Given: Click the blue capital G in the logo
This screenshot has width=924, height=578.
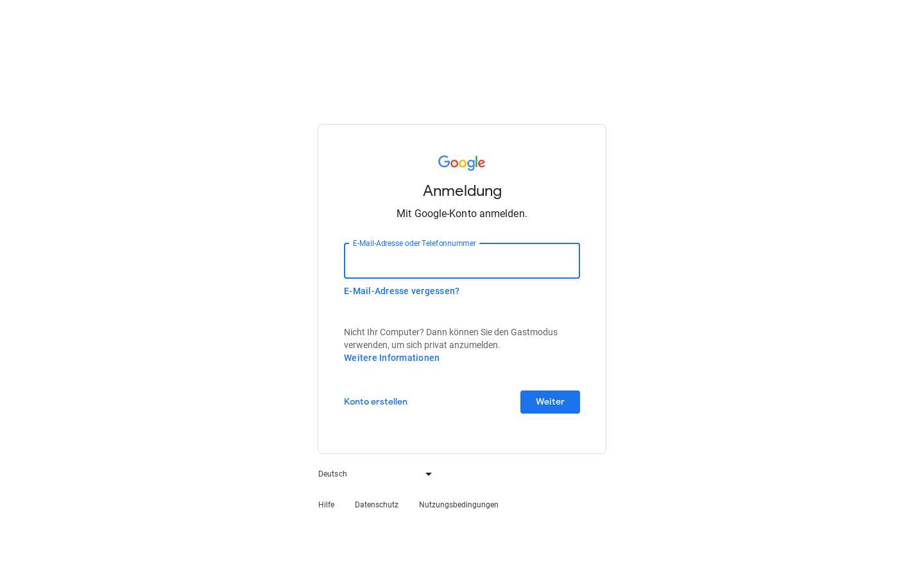Looking at the screenshot, I should [444, 162].
